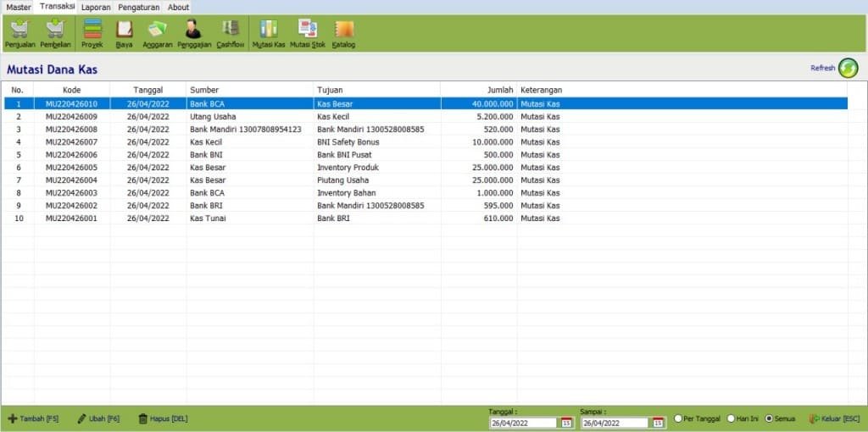Click the Tanggal column header

[147, 90]
